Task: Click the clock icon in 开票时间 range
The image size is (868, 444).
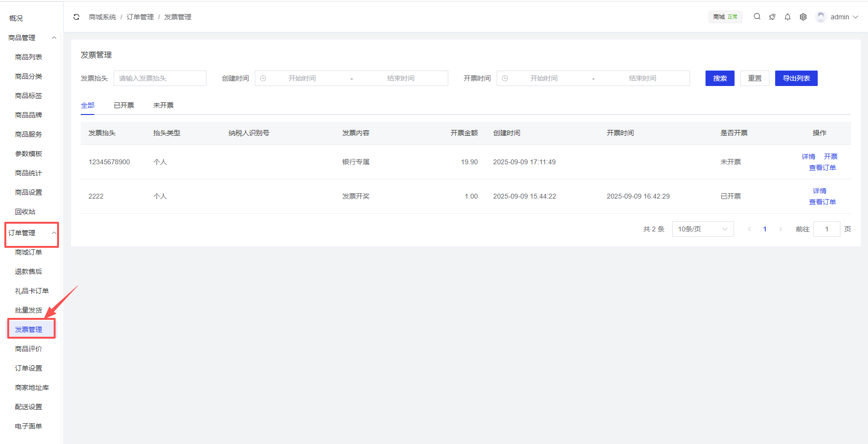Action: 505,78
